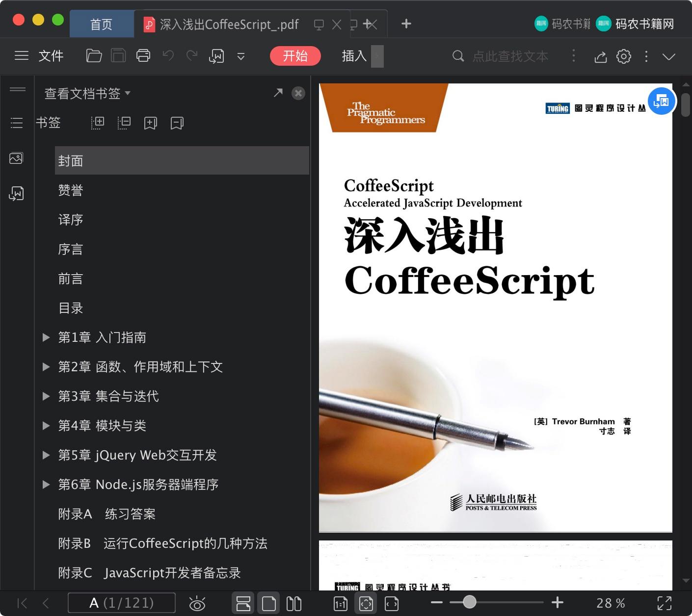Image resolution: width=692 pixels, height=616 pixels.
Task: Zoom in with plus button
Action: click(x=558, y=602)
